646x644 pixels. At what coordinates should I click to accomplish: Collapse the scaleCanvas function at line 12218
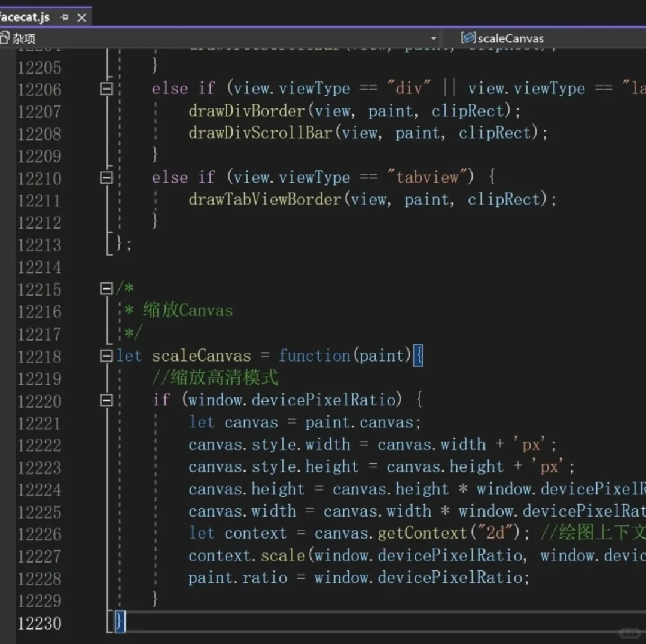[106, 356]
